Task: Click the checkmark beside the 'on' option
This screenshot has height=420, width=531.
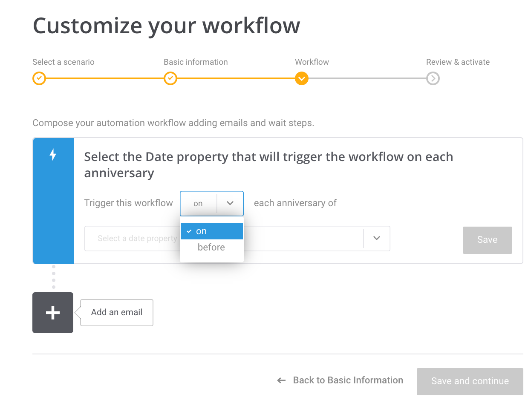Action: (189, 231)
